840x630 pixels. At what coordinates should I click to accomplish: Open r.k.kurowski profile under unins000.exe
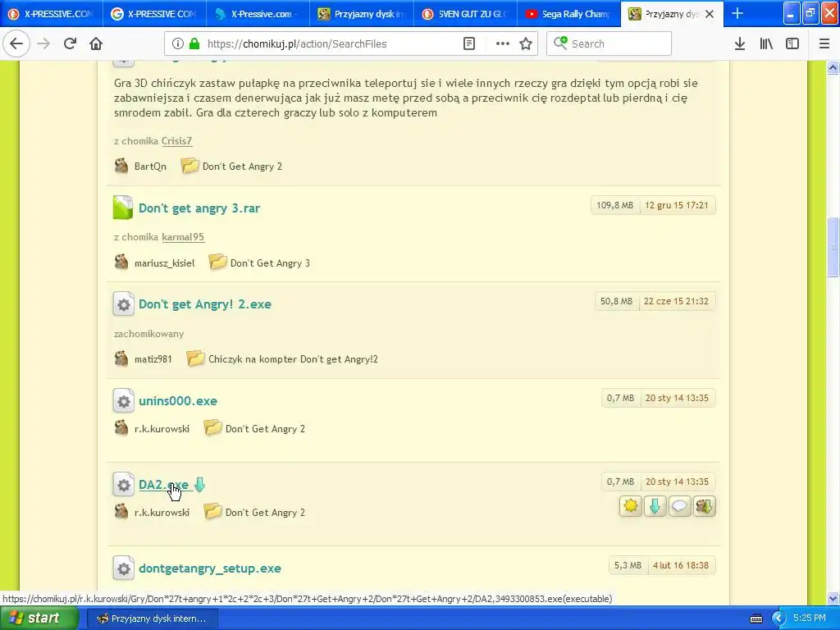tap(162, 428)
